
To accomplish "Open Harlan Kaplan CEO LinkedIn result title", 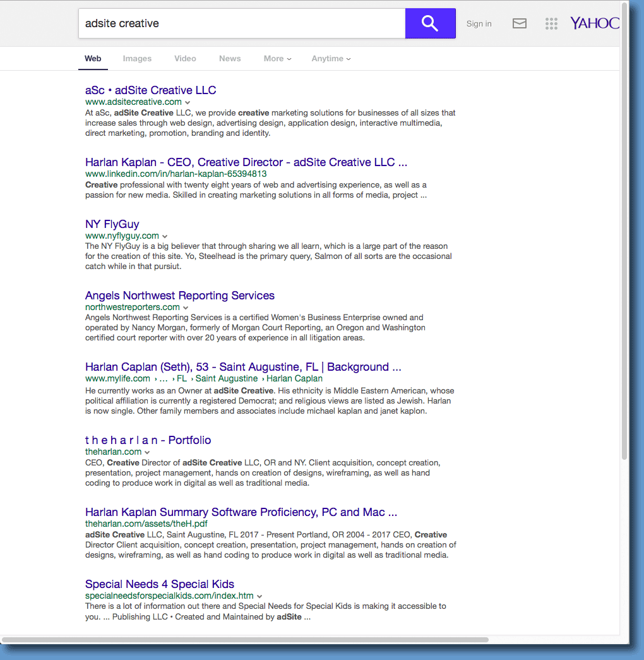I will coord(246,162).
